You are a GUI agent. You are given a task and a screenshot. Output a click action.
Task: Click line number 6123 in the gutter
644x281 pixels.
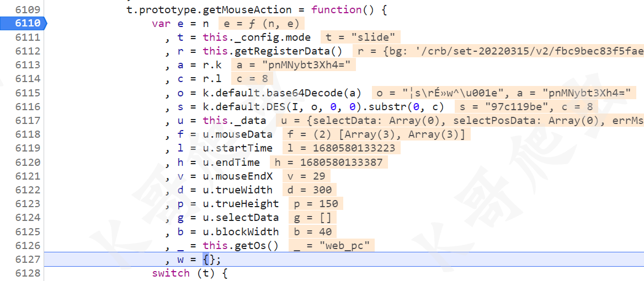(x=28, y=203)
